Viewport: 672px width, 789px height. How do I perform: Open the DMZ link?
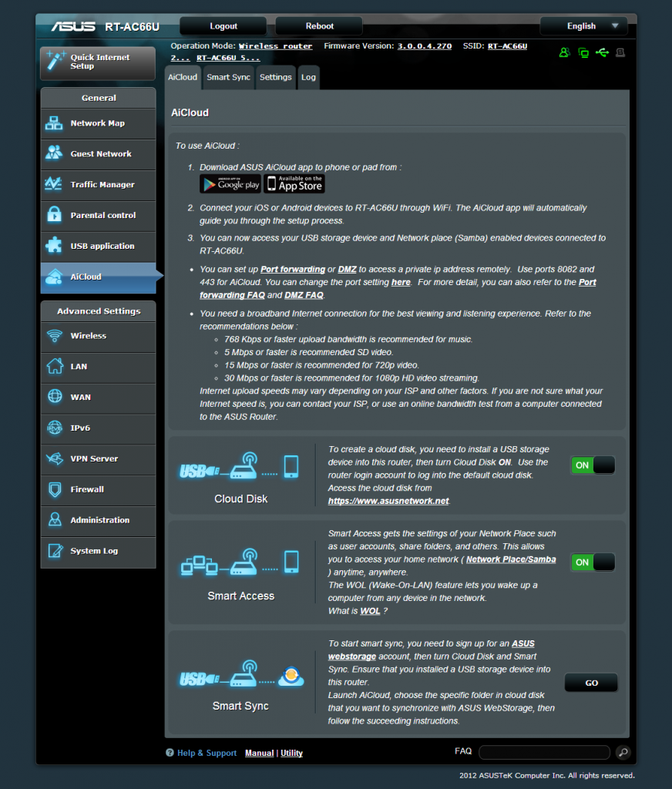[x=348, y=269]
